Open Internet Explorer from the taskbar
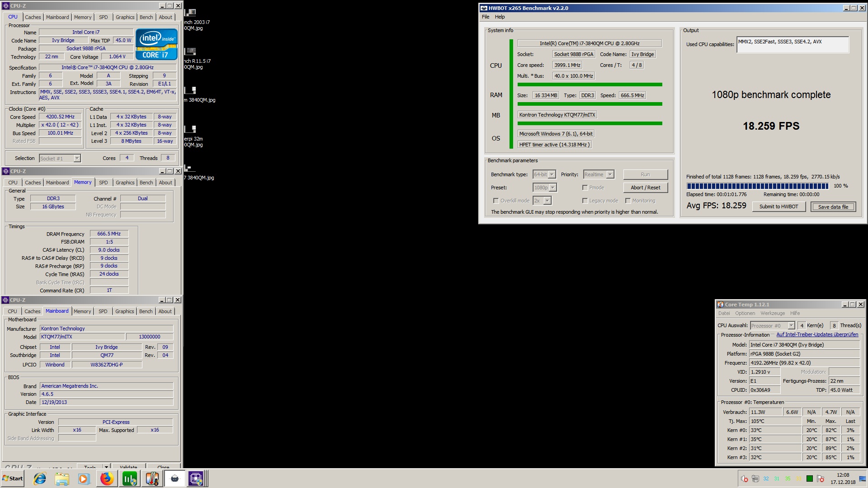This screenshot has width=868, height=488. click(x=40, y=479)
